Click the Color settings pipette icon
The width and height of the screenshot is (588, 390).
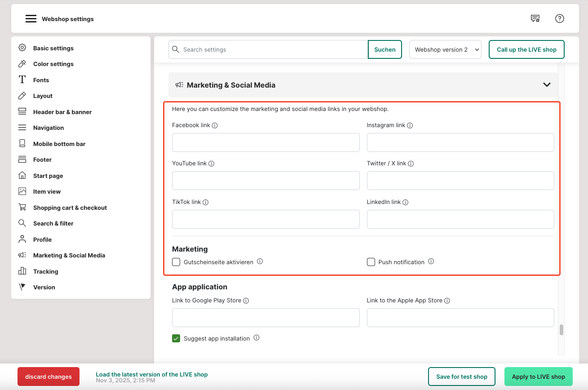pyautogui.click(x=22, y=64)
